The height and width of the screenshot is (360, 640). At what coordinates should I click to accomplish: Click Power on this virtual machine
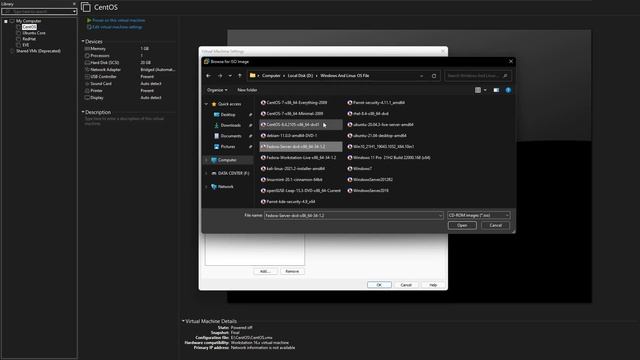pyautogui.click(x=116, y=20)
